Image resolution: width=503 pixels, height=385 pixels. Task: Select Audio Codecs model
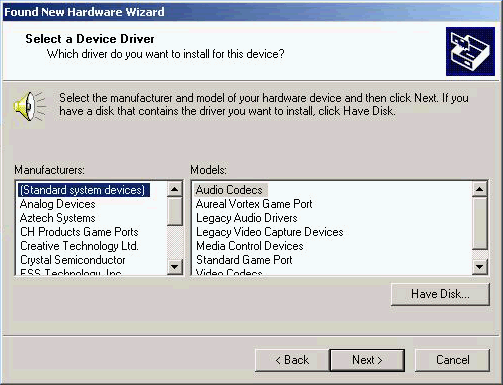230,190
